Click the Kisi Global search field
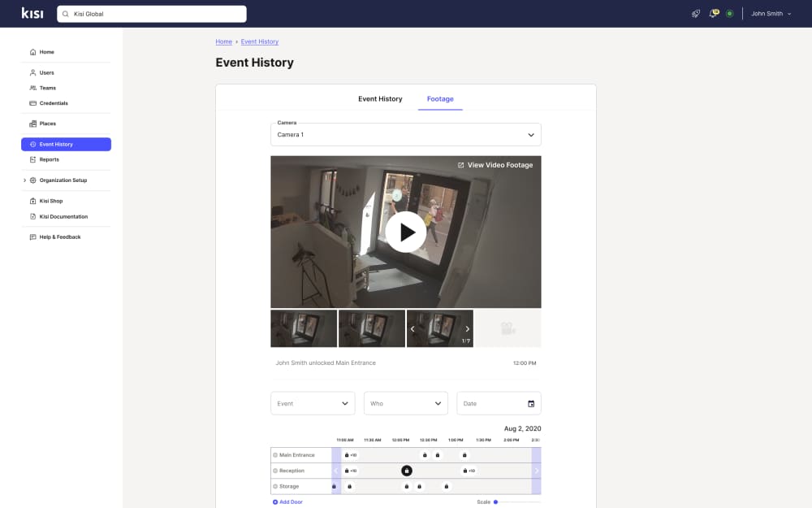The height and width of the screenshot is (508, 812). tap(152, 14)
